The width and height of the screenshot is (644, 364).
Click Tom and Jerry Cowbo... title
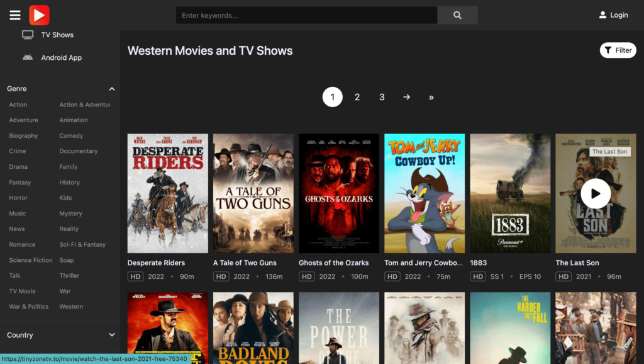423,263
